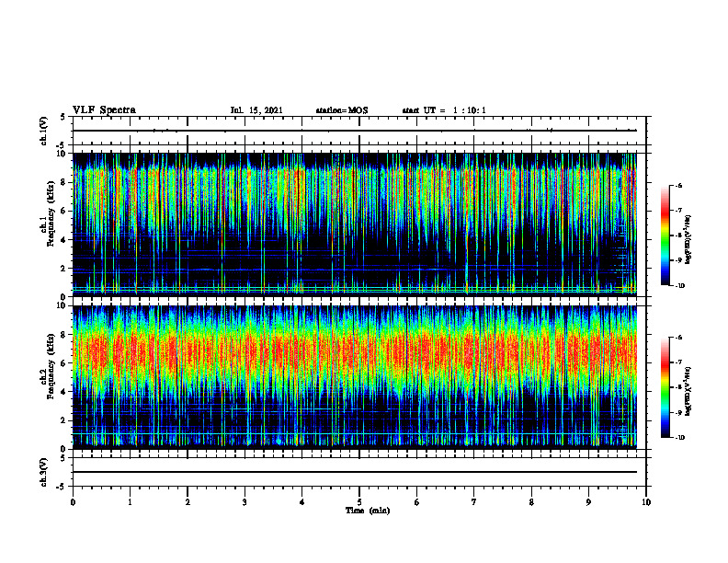Click the "start UT = 1:10:1" header text
The height and width of the screenshot is (563, 728).
(x=444, y=110)
